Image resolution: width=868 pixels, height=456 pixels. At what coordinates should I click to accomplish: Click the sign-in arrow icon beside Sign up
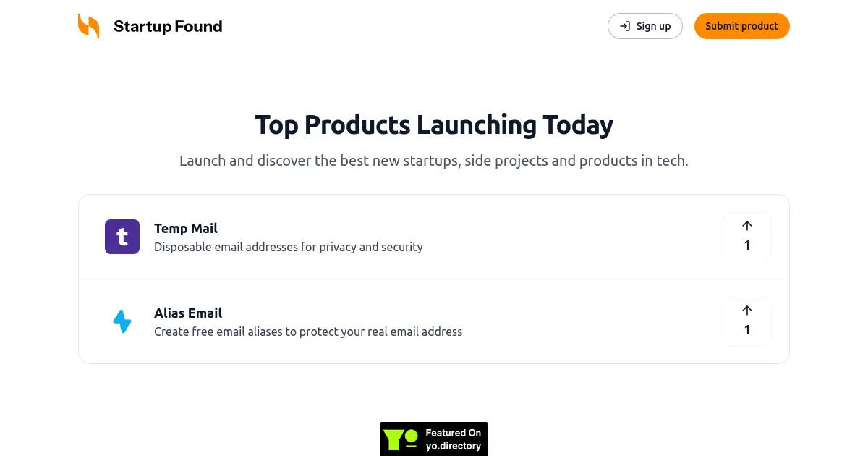pos(625,26)
